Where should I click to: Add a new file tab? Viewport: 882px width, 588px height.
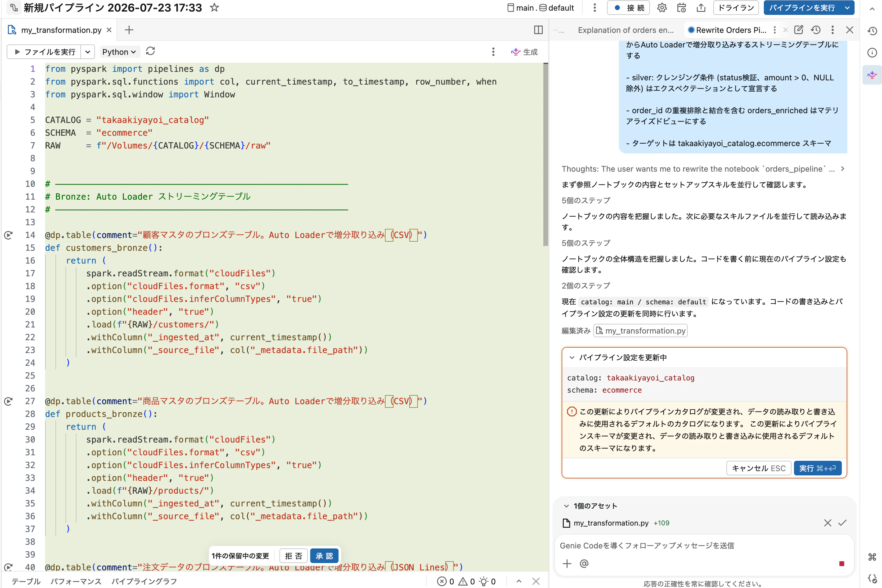[x=129, y=30]
